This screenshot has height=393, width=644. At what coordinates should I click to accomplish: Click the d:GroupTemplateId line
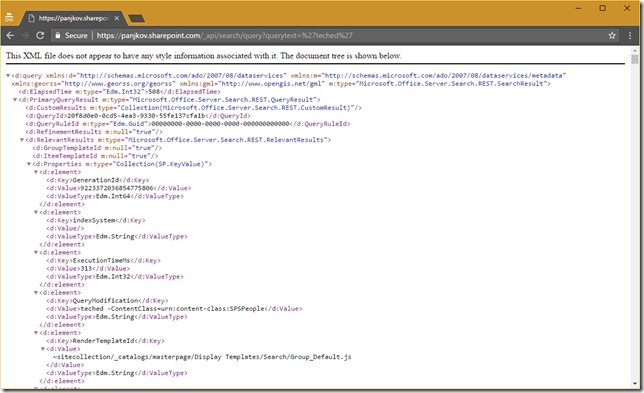tap(97, 148)
